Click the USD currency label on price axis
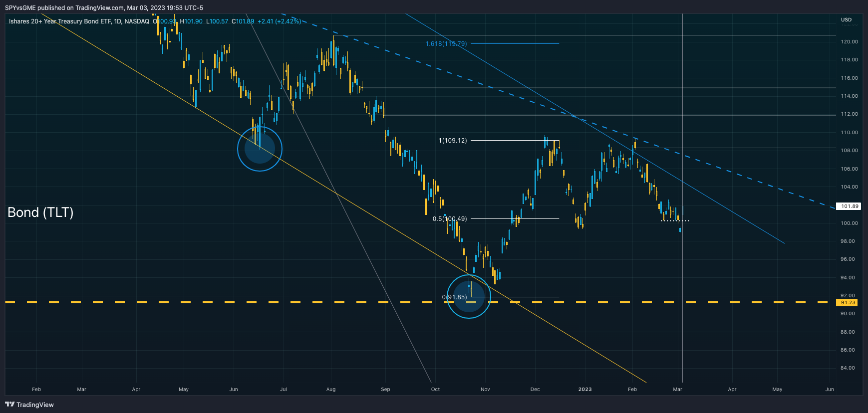The width and height of the screenshot is (868, 413). click(846, 20)
